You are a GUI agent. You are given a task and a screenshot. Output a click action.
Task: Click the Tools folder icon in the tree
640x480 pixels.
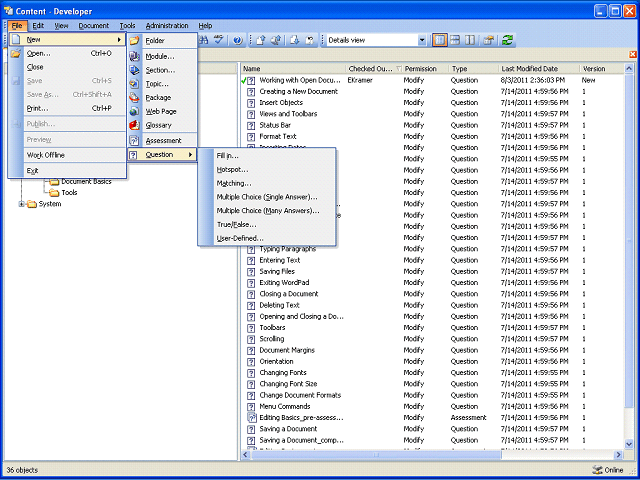[x=54, y=193]
